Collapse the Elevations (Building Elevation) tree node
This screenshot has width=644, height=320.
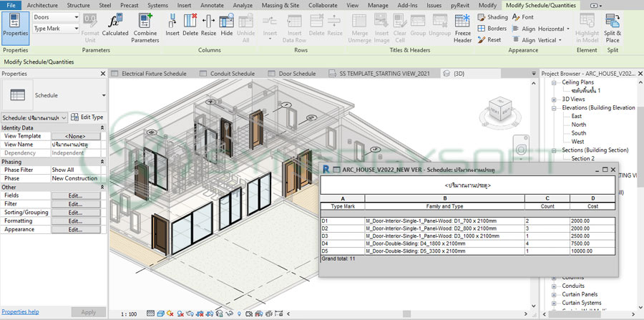pos(554,107)
